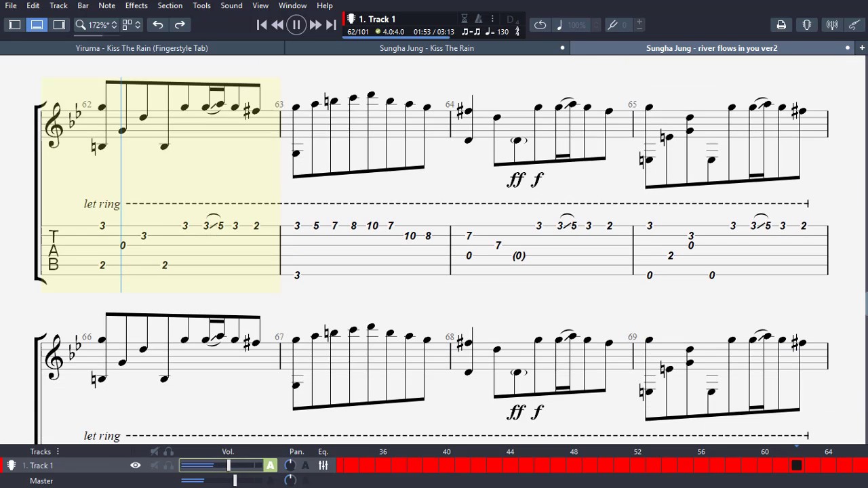This screenshot has height=488, width=868.
Task: Open the line-in cable settings
Action: click(854, 24)
